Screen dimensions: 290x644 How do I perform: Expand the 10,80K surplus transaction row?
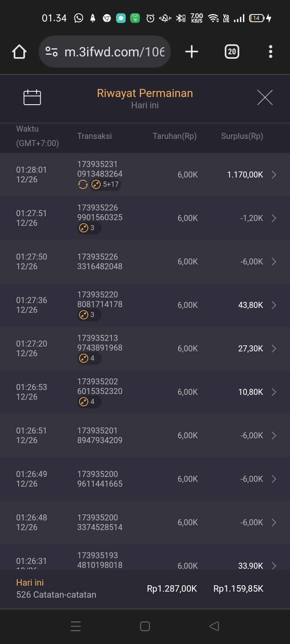coord(274,392)
